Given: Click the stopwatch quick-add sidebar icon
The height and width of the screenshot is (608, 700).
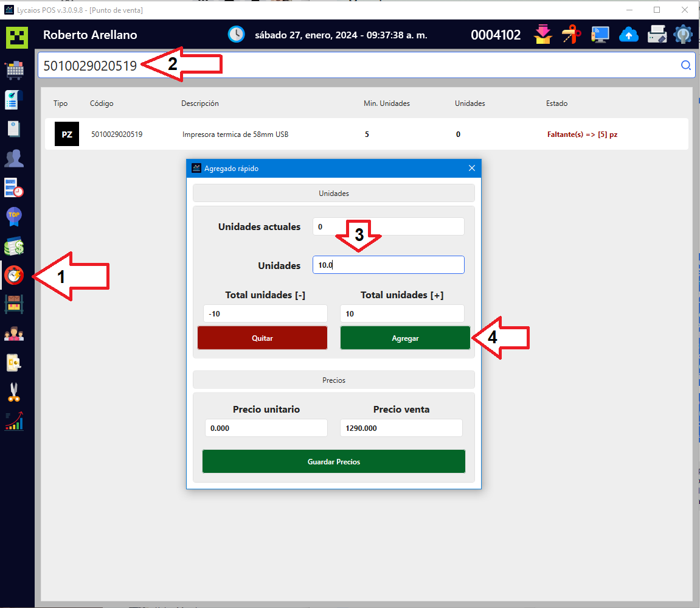Looking at the screenshot, I should (15, 276).
